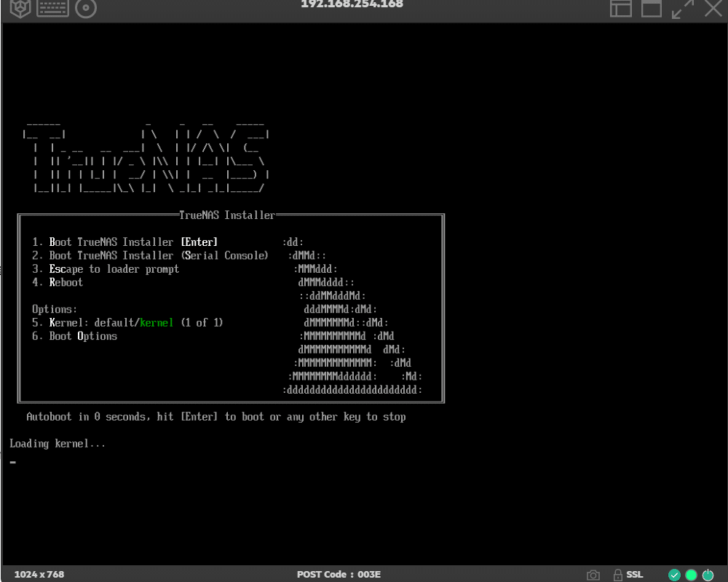This screenshot has width=728, height=582.
Task: Select 6. Boot Options entry
Action: pyautogui.click(x=74, y=337)
